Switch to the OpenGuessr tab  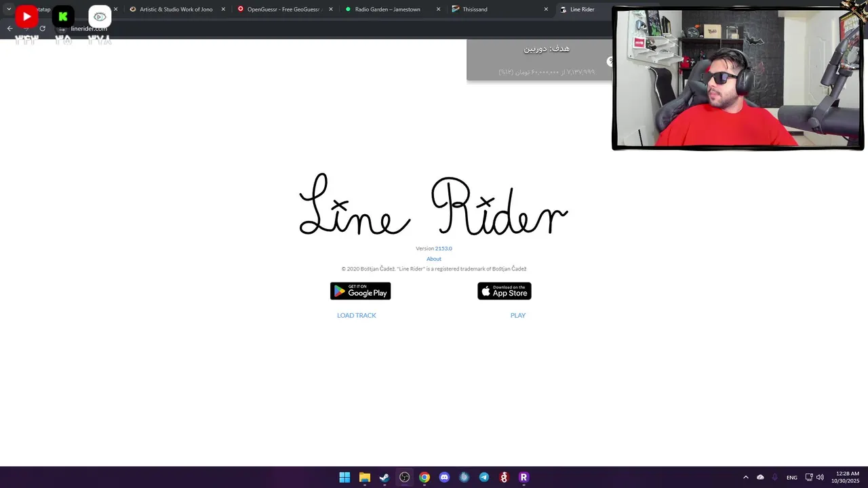tap(283, 9)
